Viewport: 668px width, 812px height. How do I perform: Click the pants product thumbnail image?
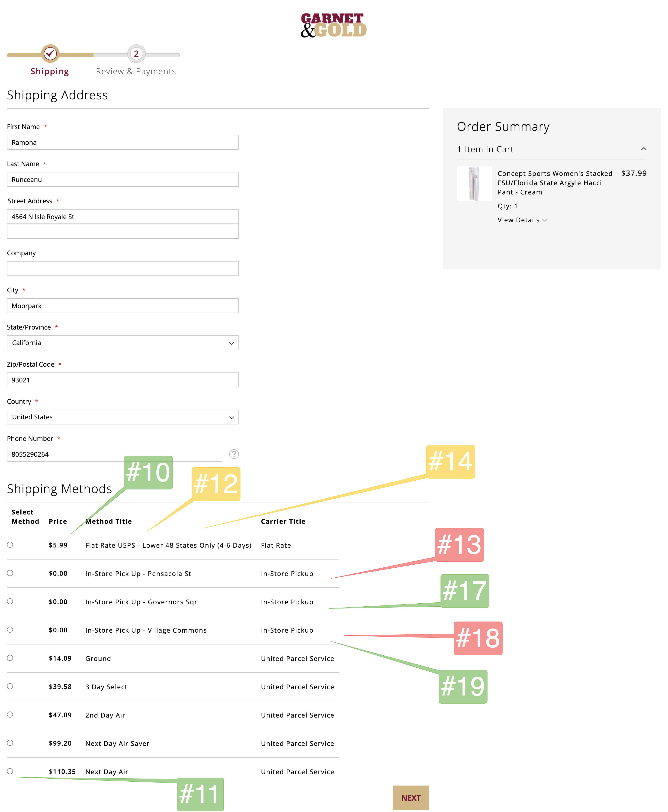pyautogui.click(x=474, y=184)
